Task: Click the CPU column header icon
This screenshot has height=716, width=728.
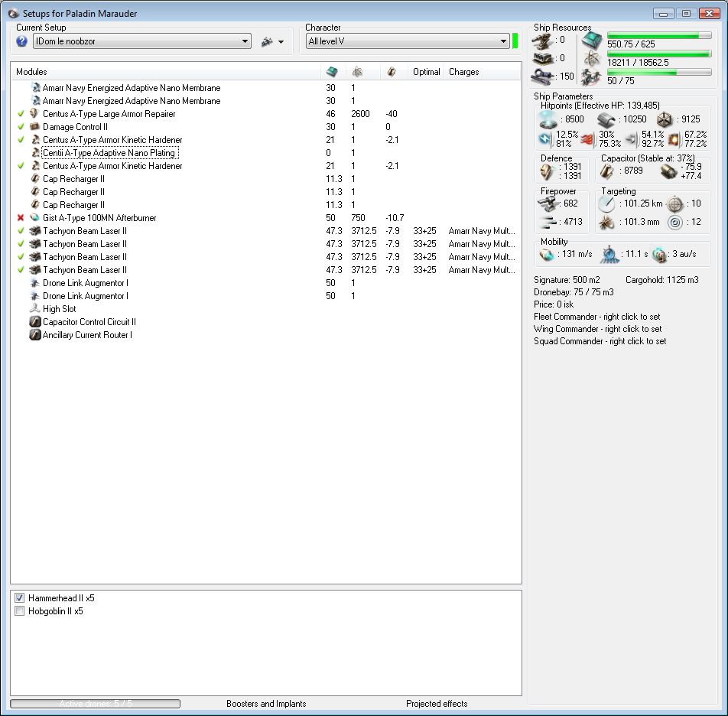Action: pyautogui.click(x=332, y=71)
